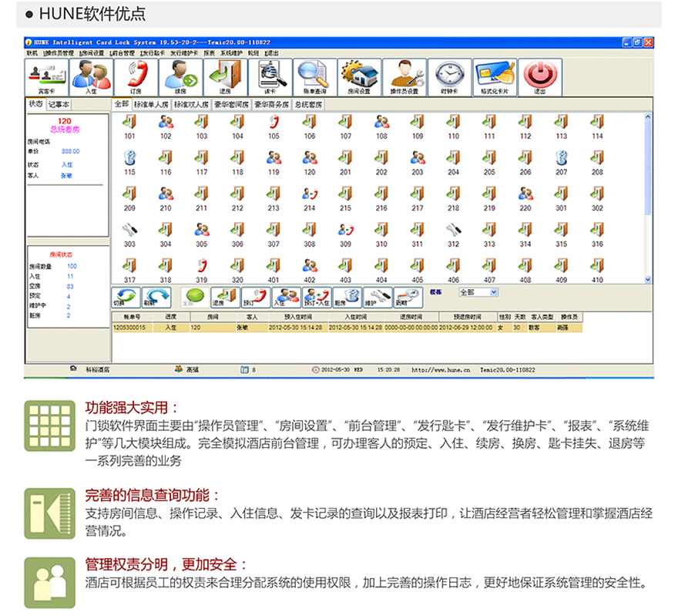The height and width of the screenshot is (616, 678).
Task: Switch to 标准单人房 room type tab
Action: tap(151, 104)
